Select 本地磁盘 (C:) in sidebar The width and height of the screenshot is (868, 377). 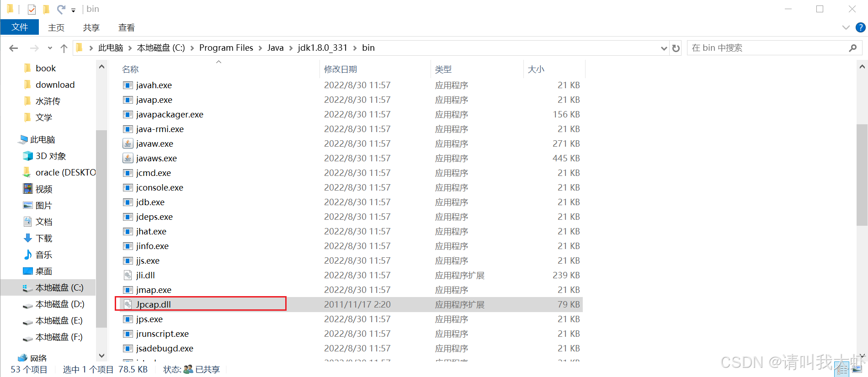click(x=59, y=288)
